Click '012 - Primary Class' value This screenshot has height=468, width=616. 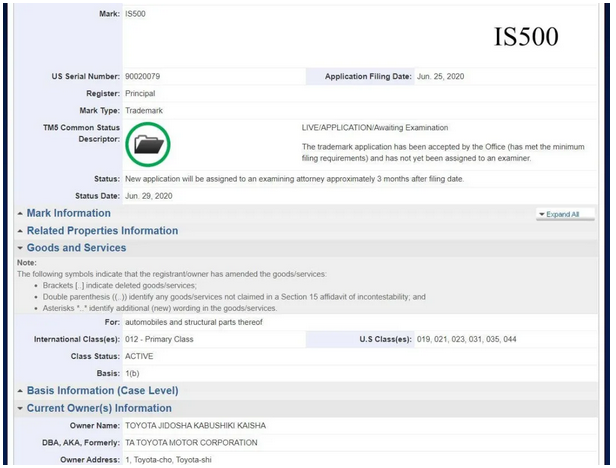click(159, 339)
